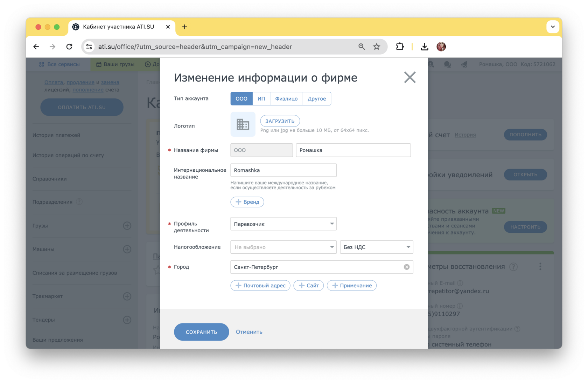This screenshot has width=588, height=383.
Task: Click the help icon next to Подразделения
Action: (79, 201)
